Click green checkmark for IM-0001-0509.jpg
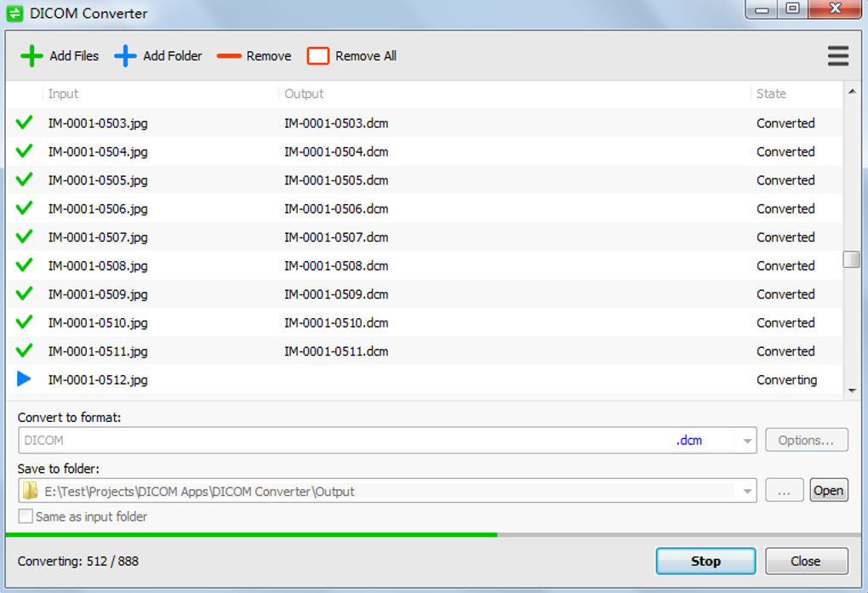The image size is (868, 593). point(24,294)
